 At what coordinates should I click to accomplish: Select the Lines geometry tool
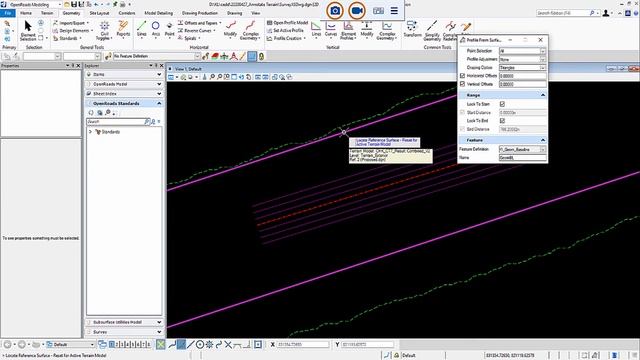coord(142,29)
